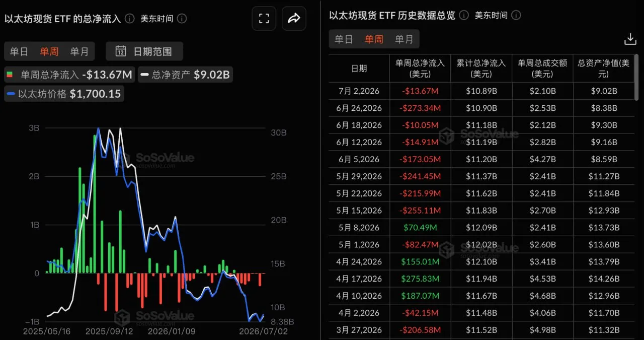Open the chart fullscreen view icon
The image size is (644, 340).
[x=264, y=19]
